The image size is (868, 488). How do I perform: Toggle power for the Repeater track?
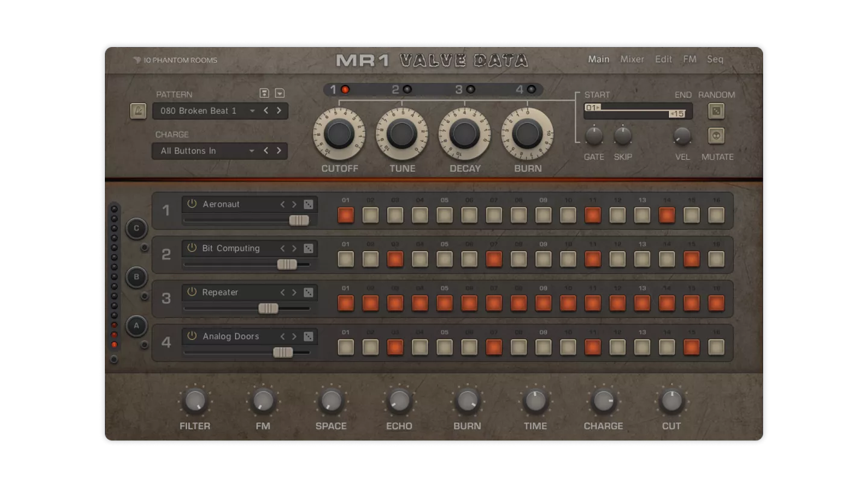point(192,292)
